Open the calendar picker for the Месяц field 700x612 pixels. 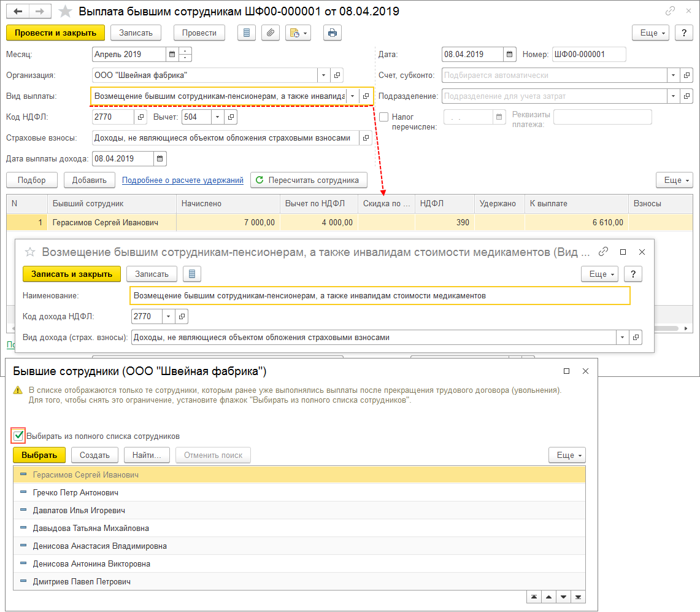coord(172,55)
